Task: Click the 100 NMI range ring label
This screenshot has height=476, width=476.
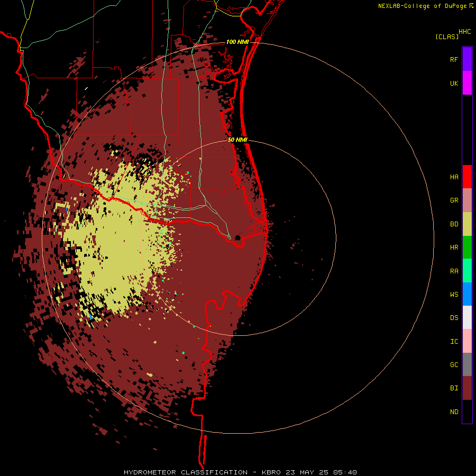Action: 237,42
